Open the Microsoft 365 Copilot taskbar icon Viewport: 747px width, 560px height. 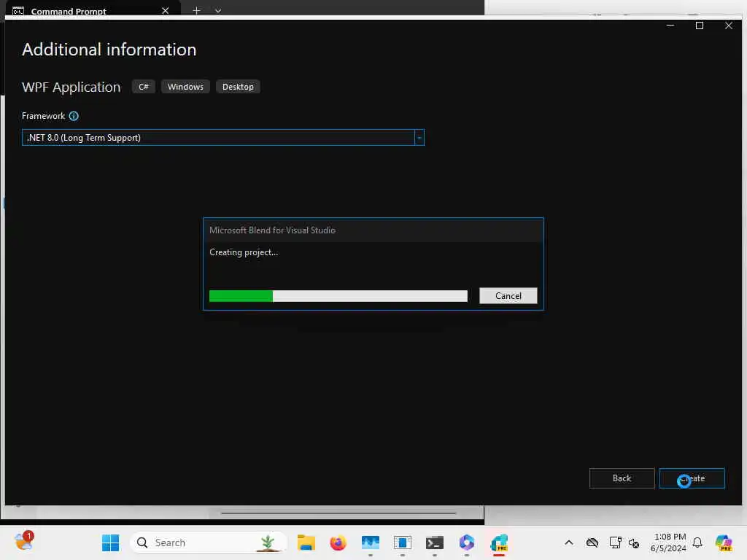[x=466, y=542]
